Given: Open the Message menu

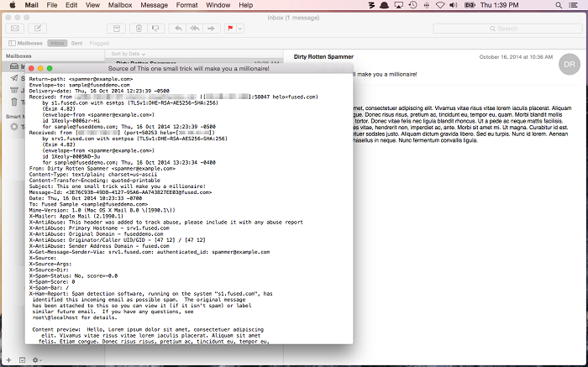Looking at the screenshot, I should point(154,5).
